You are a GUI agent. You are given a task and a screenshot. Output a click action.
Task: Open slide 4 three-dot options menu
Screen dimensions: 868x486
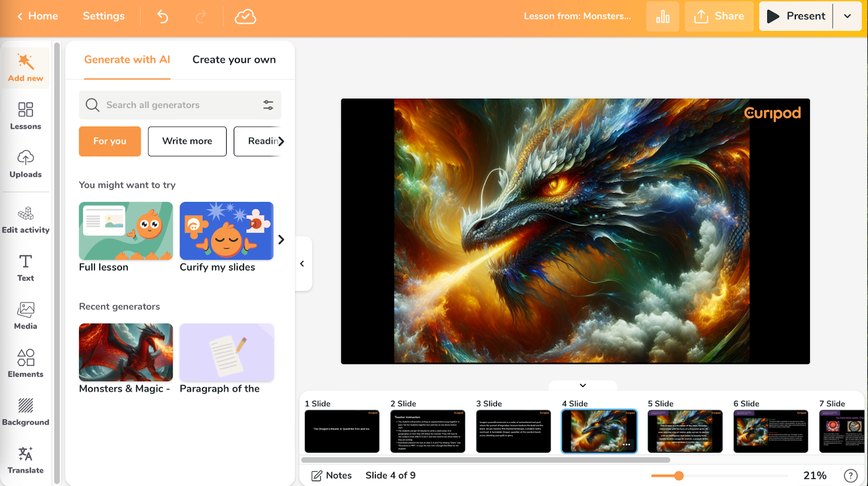tap(627, 445)
